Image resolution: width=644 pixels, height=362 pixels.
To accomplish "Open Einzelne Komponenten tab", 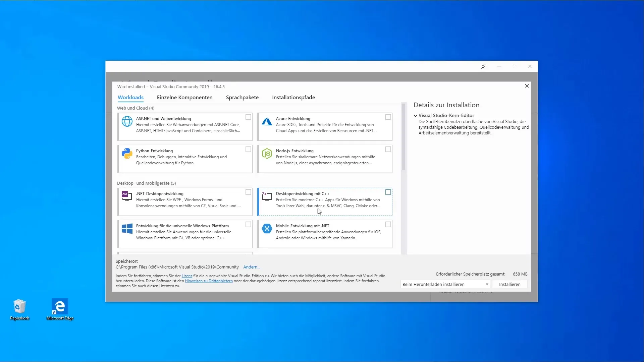I will 184,97.
